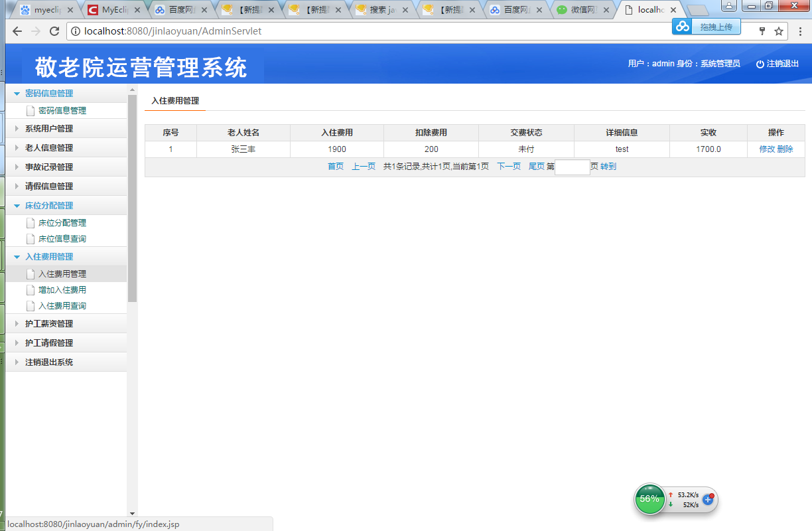This screenshot has height=531, width=812.
Task: Switch to the MyEclipse tab with red icon
Action: [x=113, y=10]
